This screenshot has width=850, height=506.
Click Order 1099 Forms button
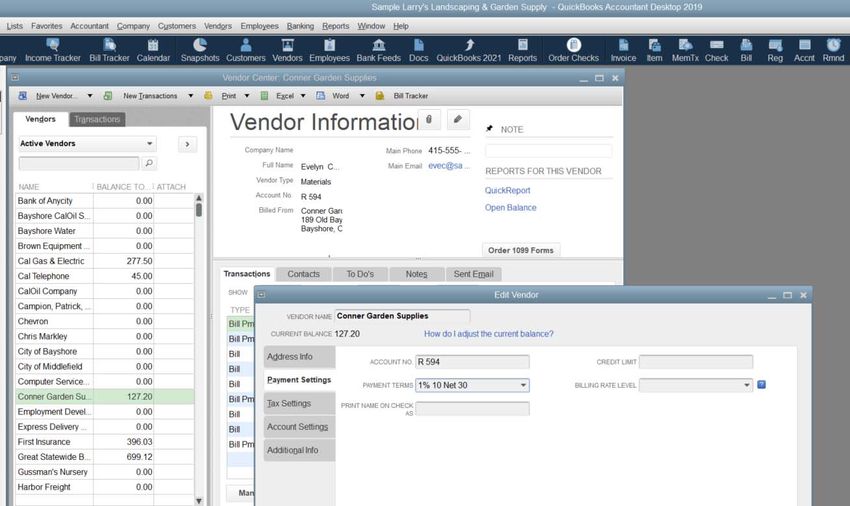521,250
